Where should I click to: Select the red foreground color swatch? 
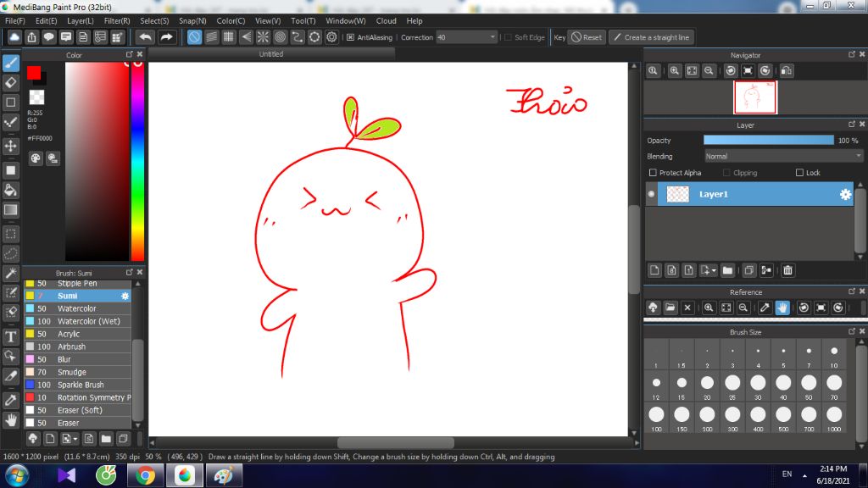34,73
